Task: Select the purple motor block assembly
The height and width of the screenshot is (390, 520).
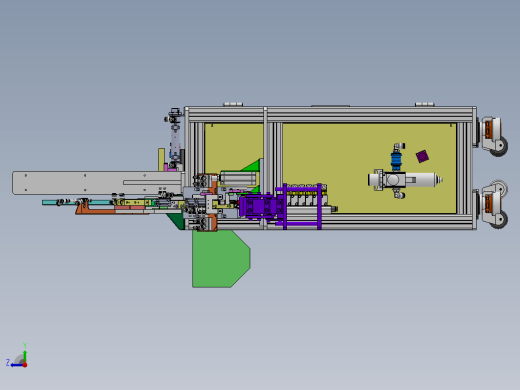Action: pyautogui.click(x=261, y=207)
